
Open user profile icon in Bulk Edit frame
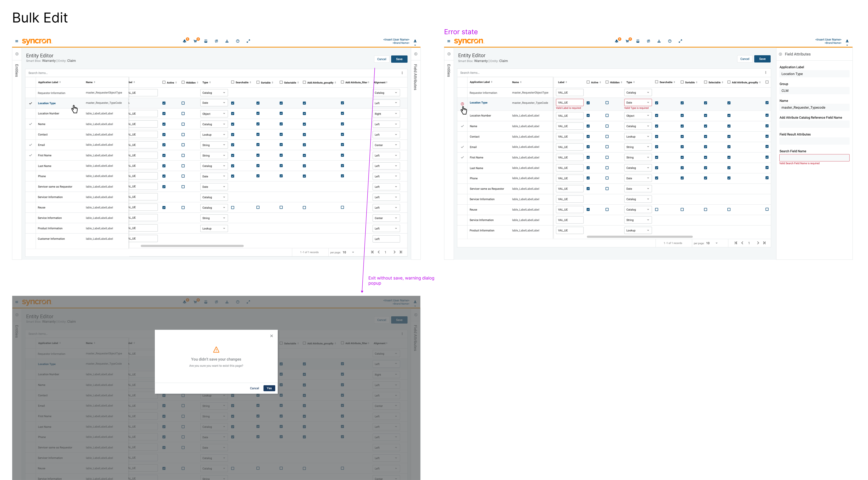[415, 41]
